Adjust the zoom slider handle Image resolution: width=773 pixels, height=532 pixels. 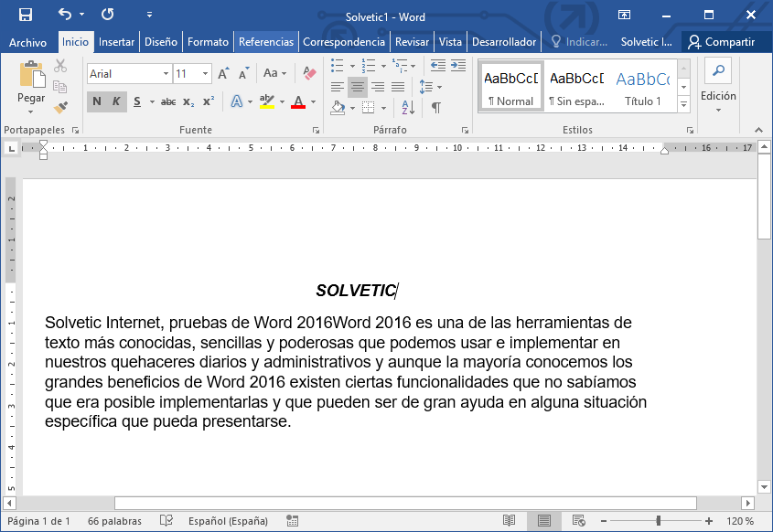pos(658,521)
